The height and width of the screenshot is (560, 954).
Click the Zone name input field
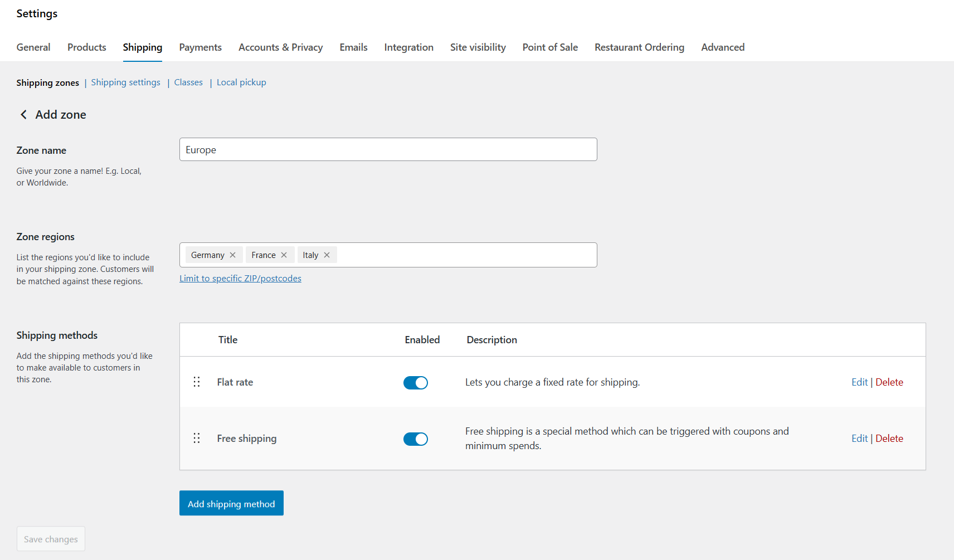click(388, 149)
